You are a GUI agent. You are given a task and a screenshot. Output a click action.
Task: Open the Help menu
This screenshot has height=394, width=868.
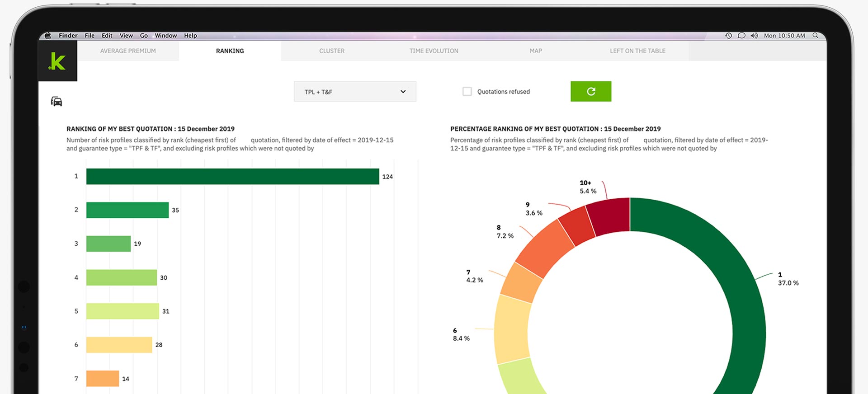point(190,36)
